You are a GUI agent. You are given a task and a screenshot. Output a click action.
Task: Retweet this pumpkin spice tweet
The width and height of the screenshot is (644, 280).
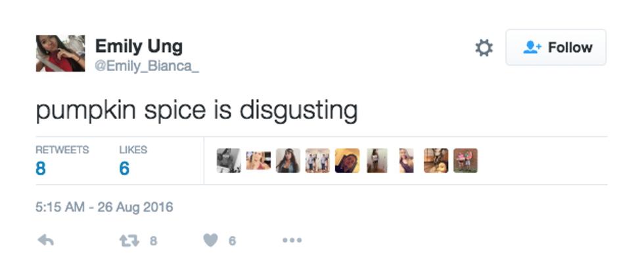click(127, 241)
